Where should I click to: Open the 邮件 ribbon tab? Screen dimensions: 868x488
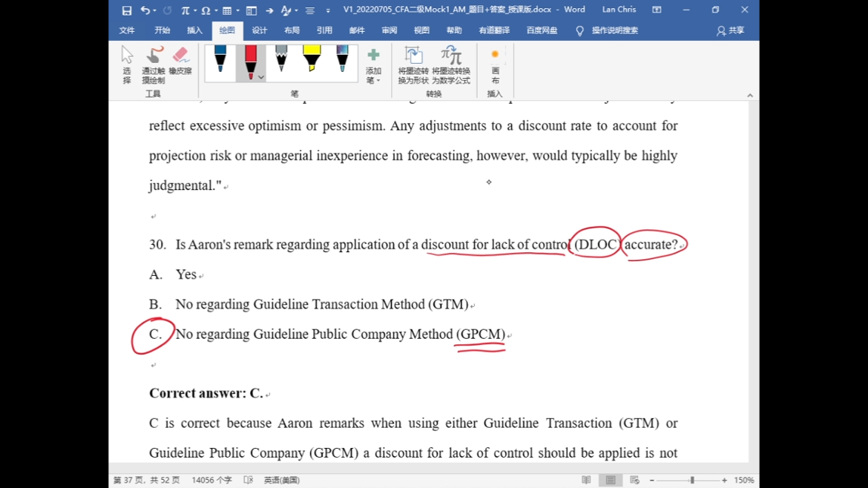point(357,30)
